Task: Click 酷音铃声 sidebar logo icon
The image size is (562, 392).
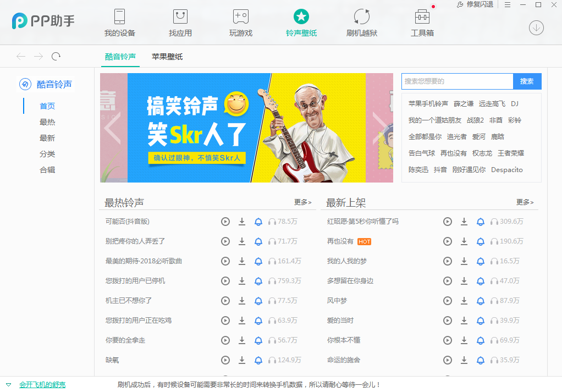Action: click(25, 84)
